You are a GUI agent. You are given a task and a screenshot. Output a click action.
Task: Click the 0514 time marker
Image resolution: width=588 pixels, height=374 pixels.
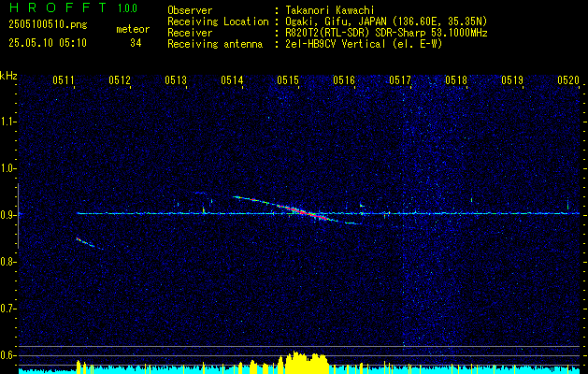tap(232, 79)
